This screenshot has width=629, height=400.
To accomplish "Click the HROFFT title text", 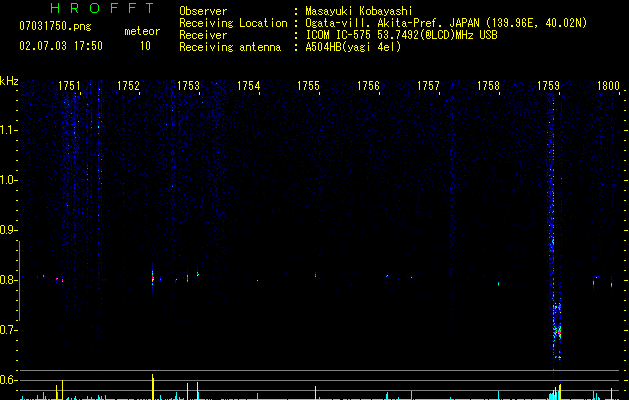I will tap(102, 8).
